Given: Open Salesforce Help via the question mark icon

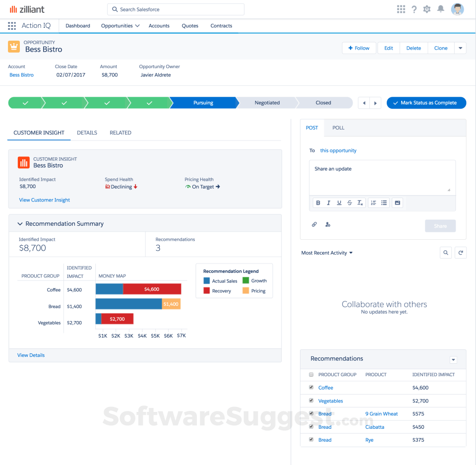Looking at the screenshot, I should (414, 8).
